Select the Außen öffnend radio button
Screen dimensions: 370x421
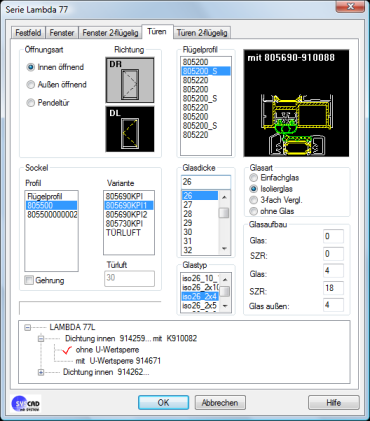[31, 85]
